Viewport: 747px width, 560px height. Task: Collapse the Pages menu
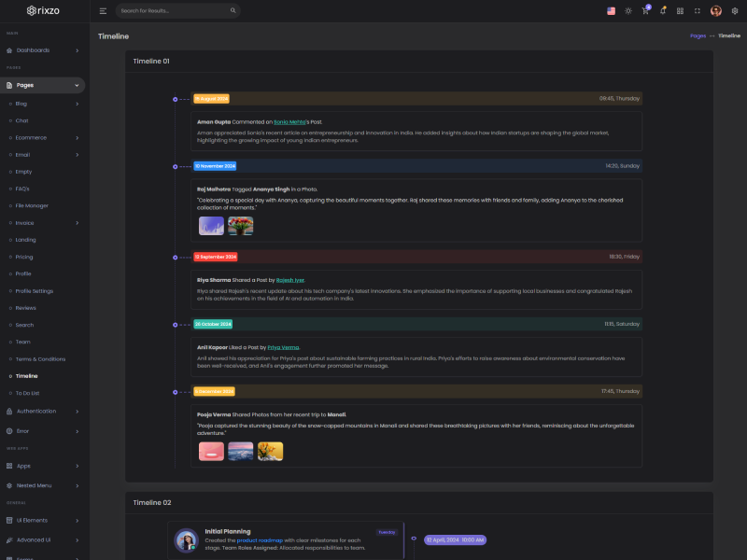pos(43,85)
